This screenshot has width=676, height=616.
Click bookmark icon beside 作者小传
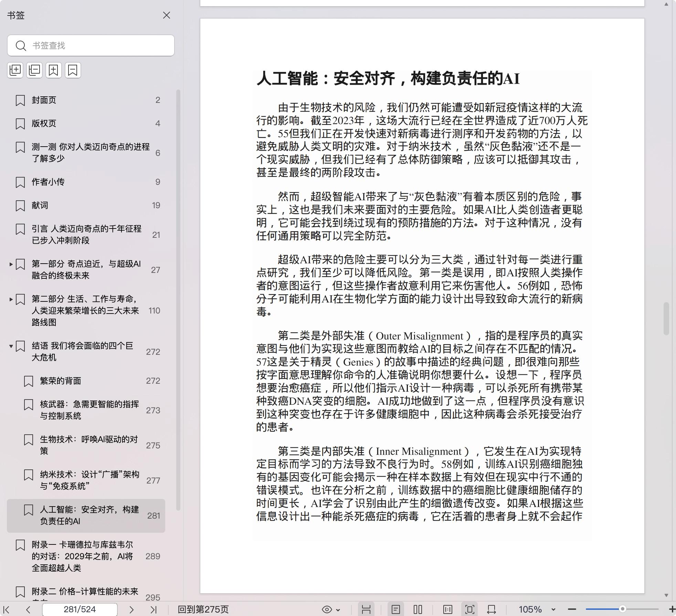(20, 182)
